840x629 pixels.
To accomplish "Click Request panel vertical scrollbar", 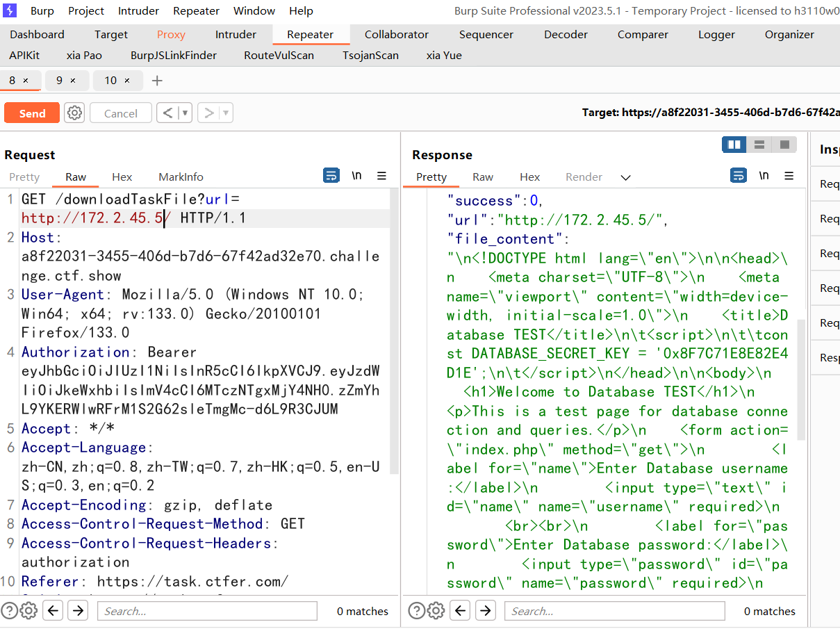I will point(395,332).
